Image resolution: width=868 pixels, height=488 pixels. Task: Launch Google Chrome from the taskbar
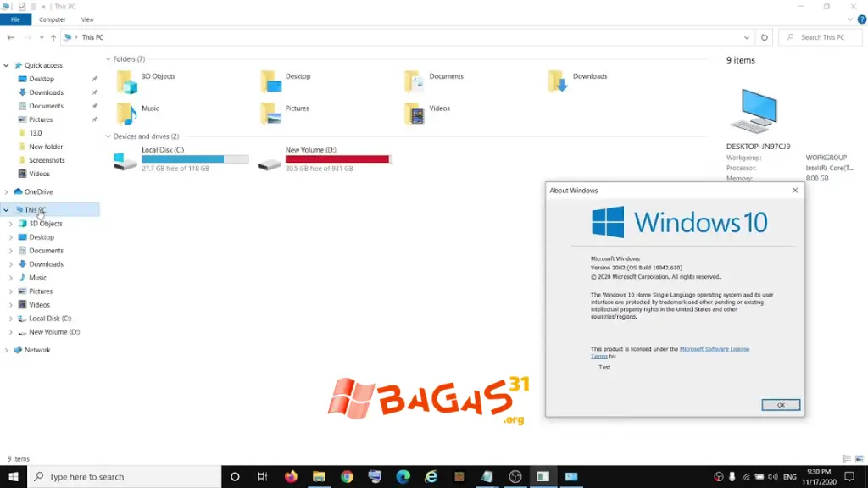[x=347, y=475]
